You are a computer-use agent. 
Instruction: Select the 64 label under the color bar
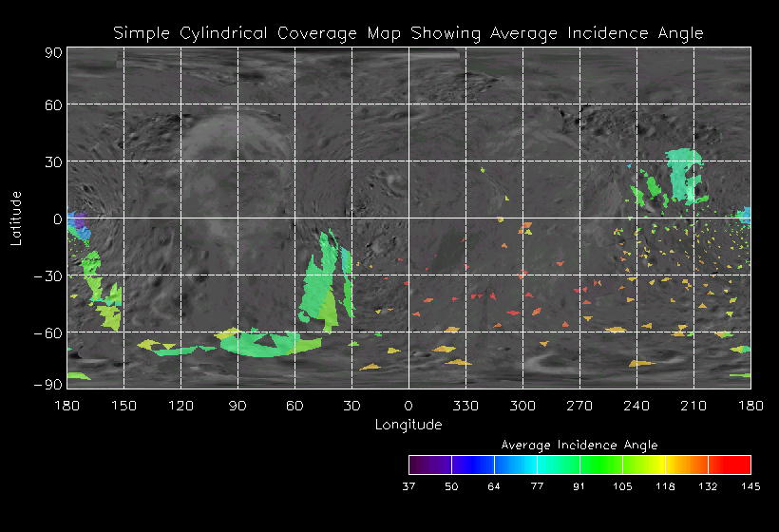[494, 486]
